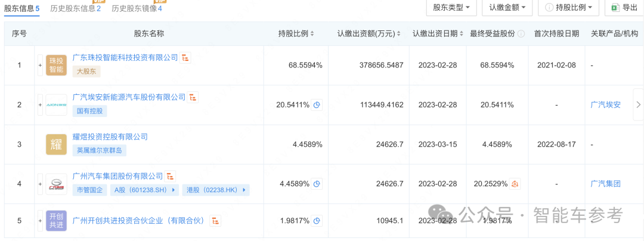Click the 首次持股日期 column header
Viewport: 644px width, 241px height.
(556, 33)
